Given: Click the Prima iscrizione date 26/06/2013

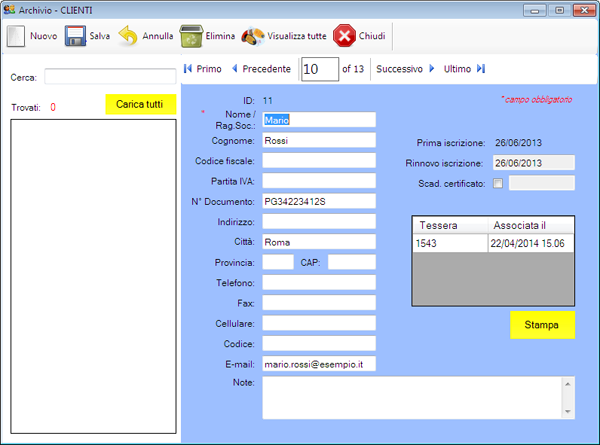Looking at the screenshot, I should [x=518, y=143].
